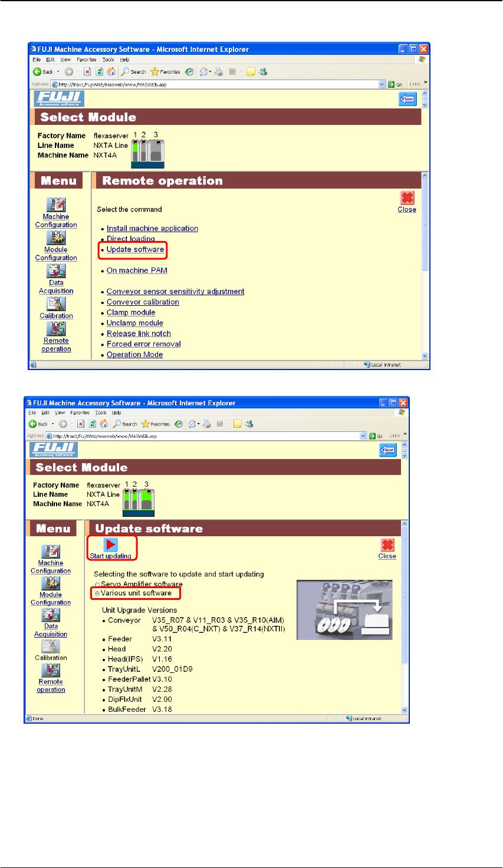Click the red X Close icon in Update software window
The image size is (503, 868).
387,545
